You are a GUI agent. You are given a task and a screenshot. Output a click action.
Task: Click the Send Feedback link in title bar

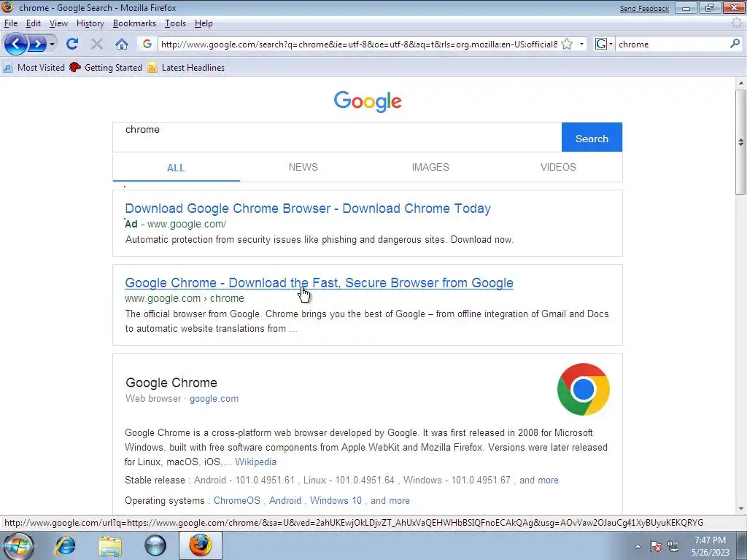tap(644, 9)
